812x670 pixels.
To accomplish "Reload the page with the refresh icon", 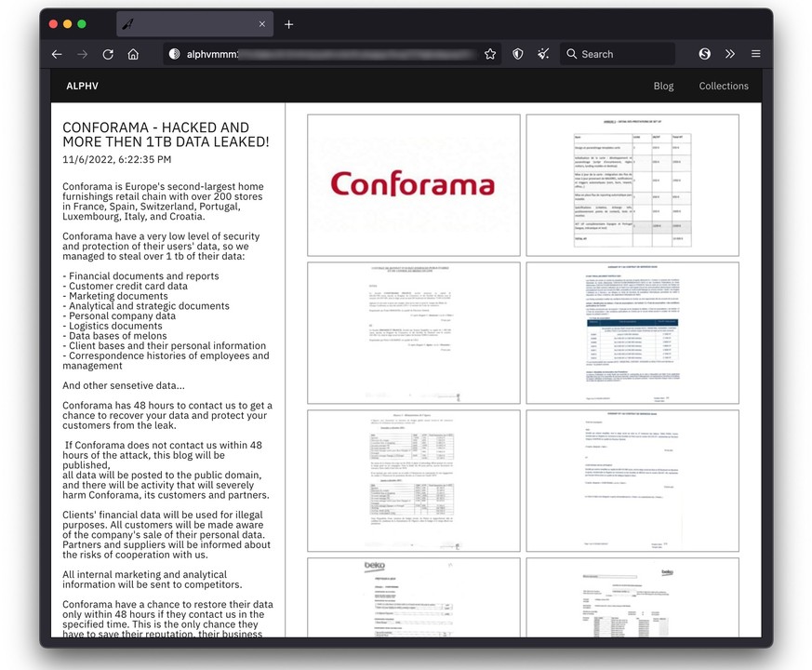I will [108, 54].
